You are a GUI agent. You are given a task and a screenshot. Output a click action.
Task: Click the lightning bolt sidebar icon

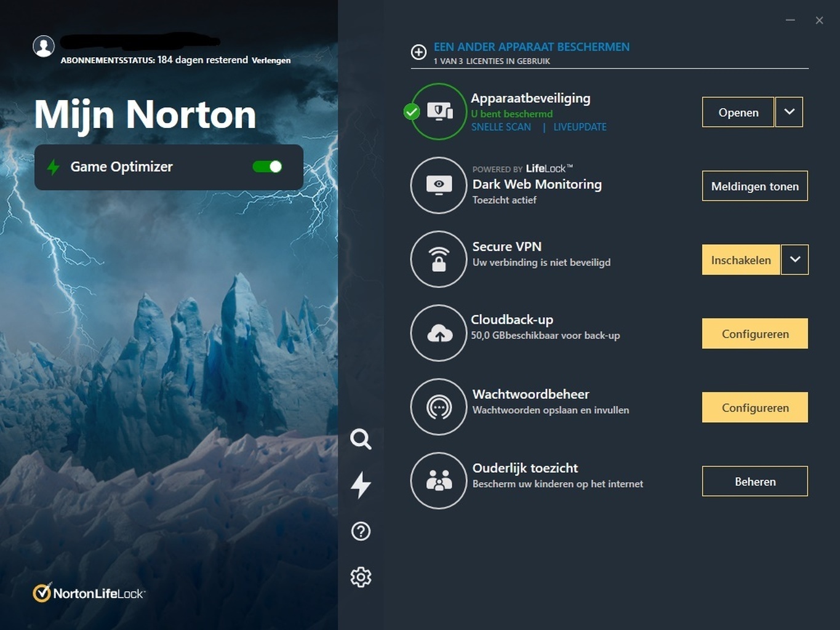(361, 485)
